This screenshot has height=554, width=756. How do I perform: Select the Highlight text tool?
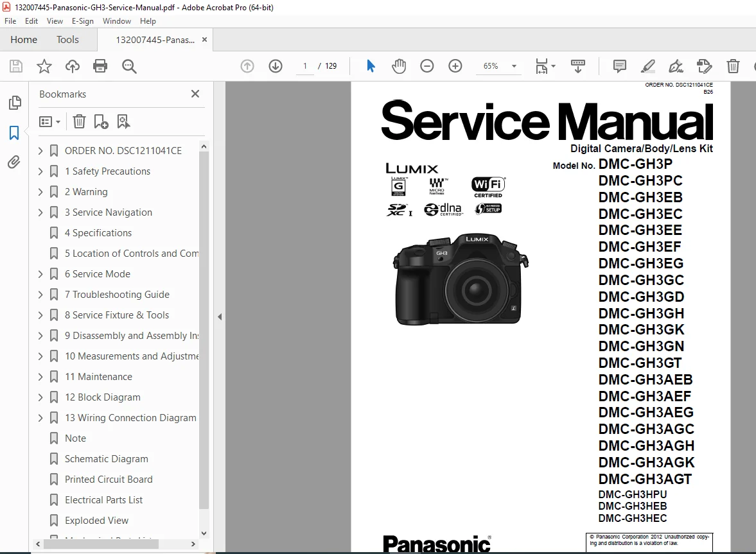click(647, 66)
